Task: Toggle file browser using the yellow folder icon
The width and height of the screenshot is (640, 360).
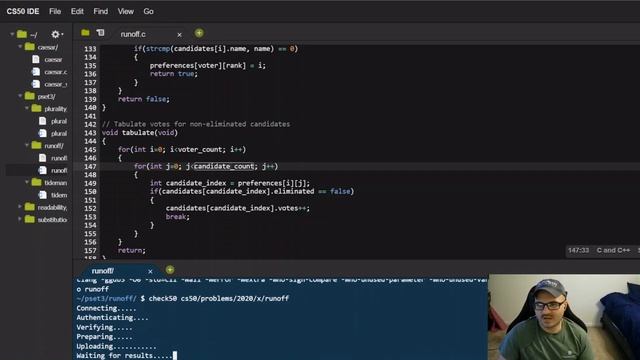Action: (x=85, y=33)
